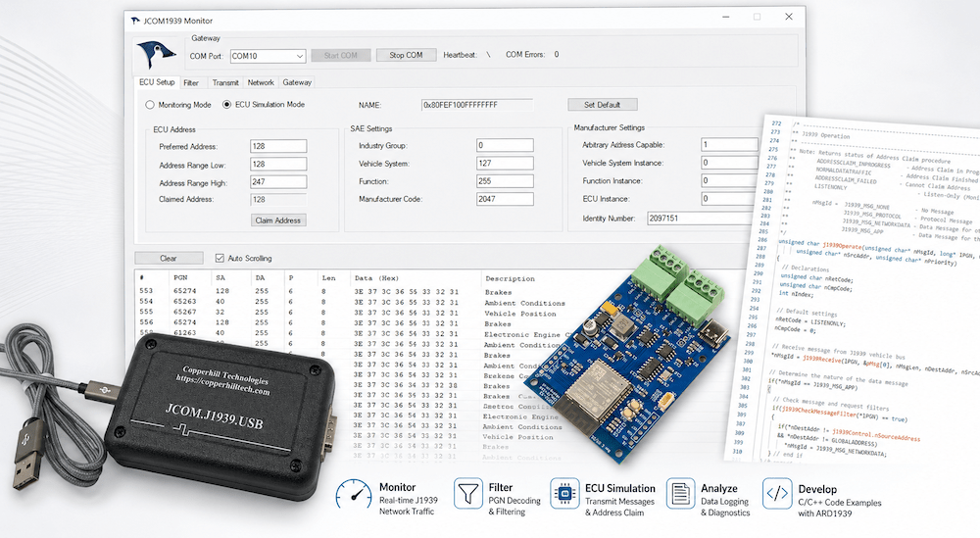Switch to the Gateway tab
980x538 pixels.
[x=297, y=82]
